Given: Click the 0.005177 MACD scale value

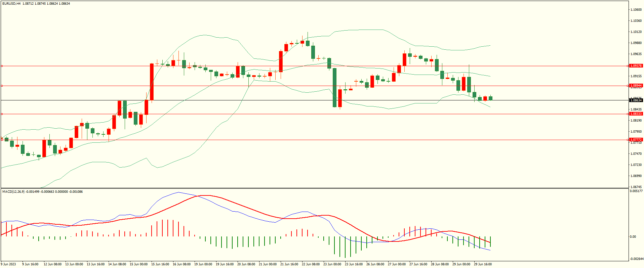Looking at the screenshot, I should pyautogui.click(x=636, y=191).
